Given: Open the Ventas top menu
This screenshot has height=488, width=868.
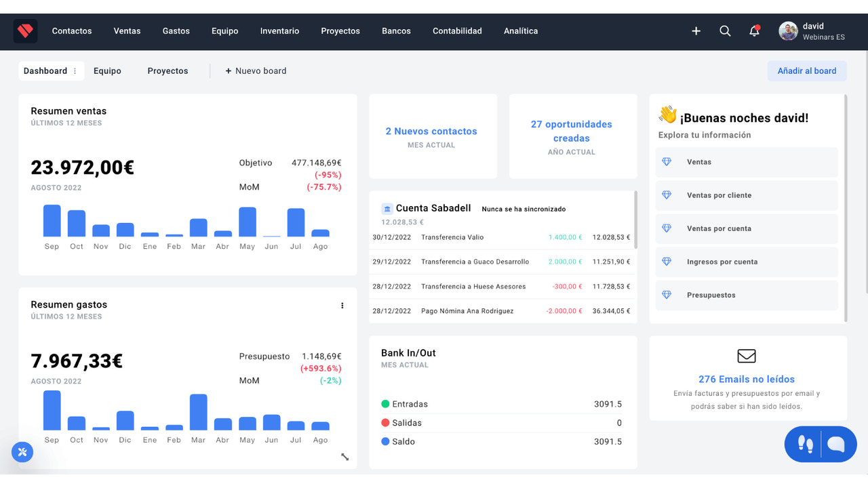Looking at the screenshot, I should (127, 31).
